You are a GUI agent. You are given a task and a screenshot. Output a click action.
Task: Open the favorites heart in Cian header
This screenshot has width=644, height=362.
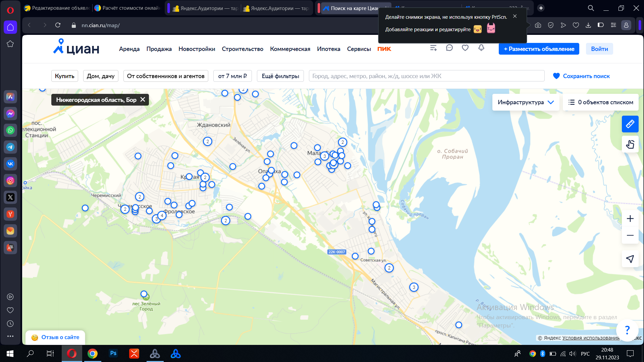(x=465, y=48)
